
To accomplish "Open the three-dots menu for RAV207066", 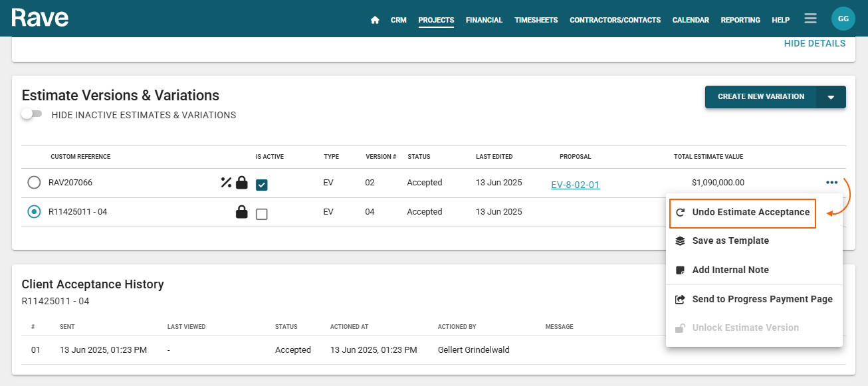I will coord(831,182).
